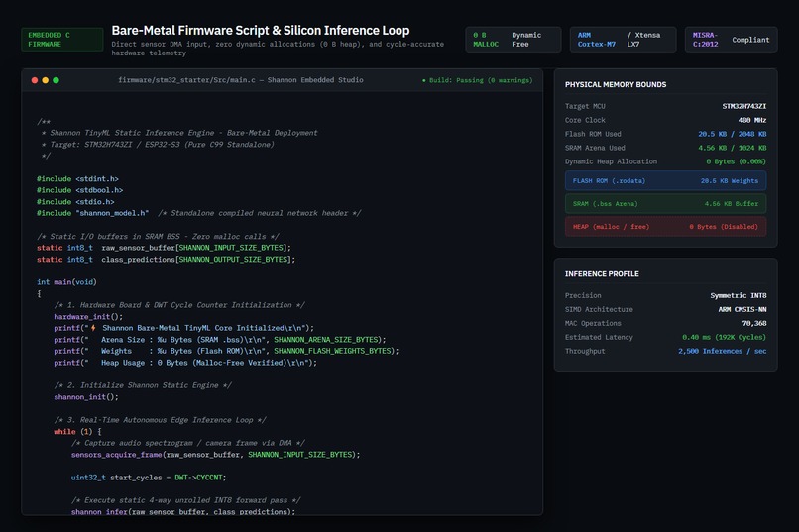Image resolution: width=799 pixels, height=532 pixels.
Task: Click the MISRA-C:2012 Compliant badge
Action: click(732, 40)
